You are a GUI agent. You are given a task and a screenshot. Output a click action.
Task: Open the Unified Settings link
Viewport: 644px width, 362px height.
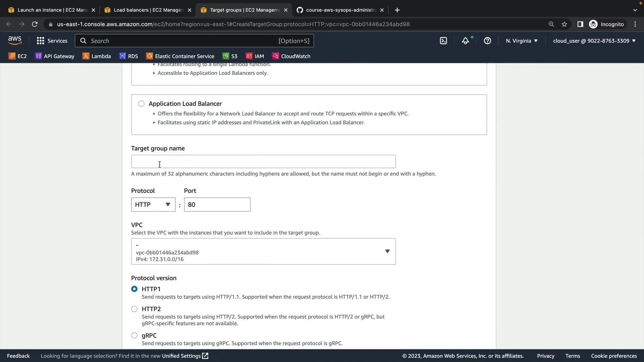pos(185,356)
